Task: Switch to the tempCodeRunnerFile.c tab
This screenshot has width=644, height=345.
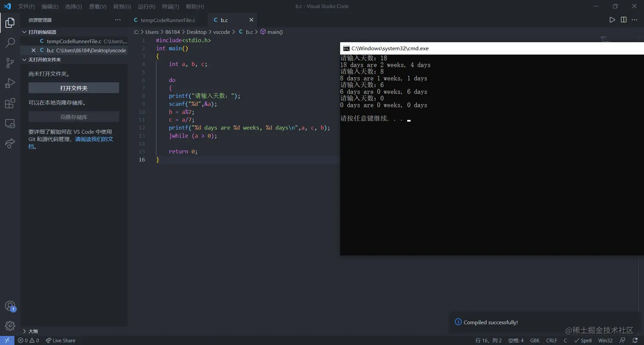Action: (168, 20)
